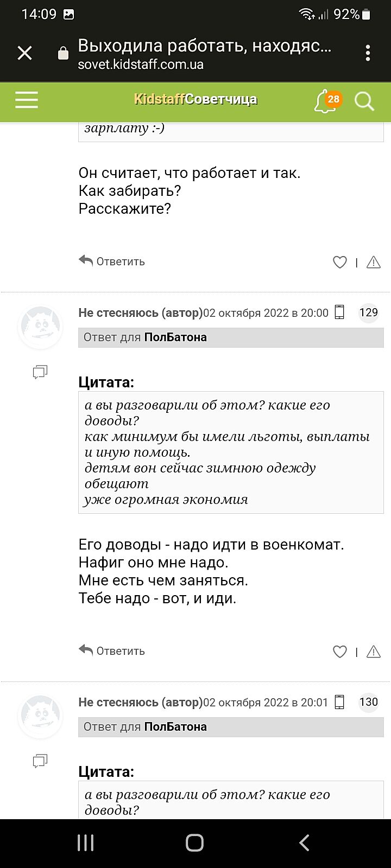
Task: Open the browser three-dot overflow menu
Action: coord(368,53)
